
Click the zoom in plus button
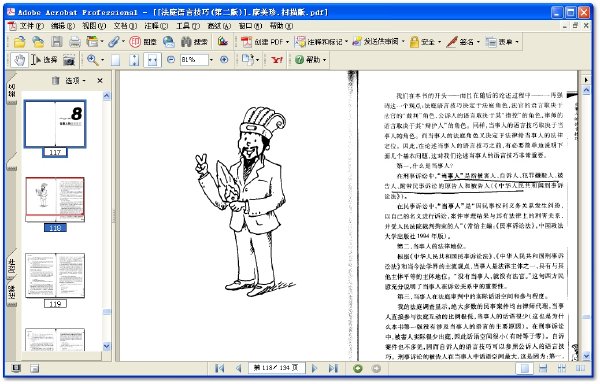pos(224,60)
